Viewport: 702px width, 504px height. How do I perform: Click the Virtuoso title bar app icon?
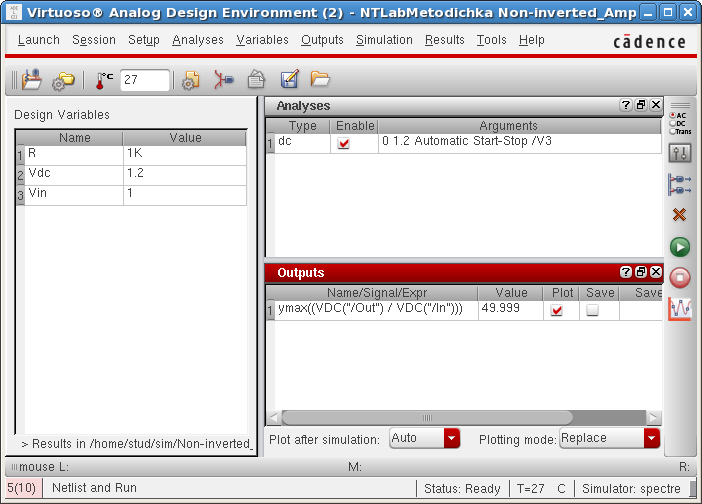14,12
